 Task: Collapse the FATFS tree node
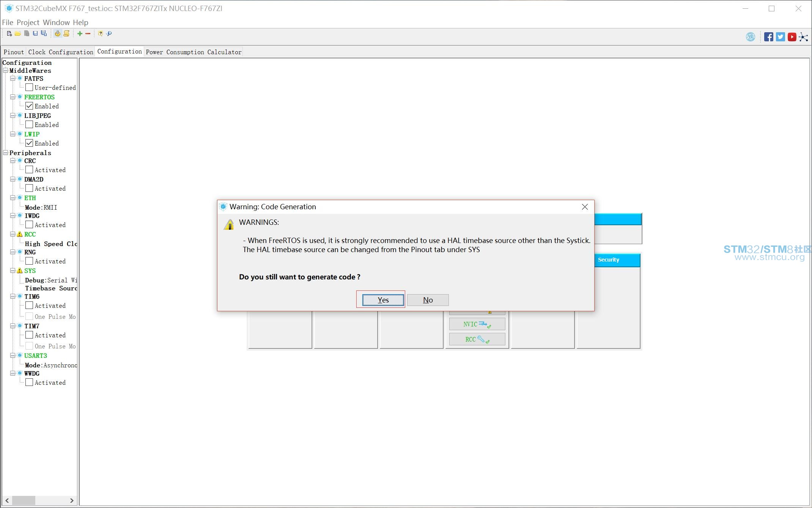[x=13, y=78]
